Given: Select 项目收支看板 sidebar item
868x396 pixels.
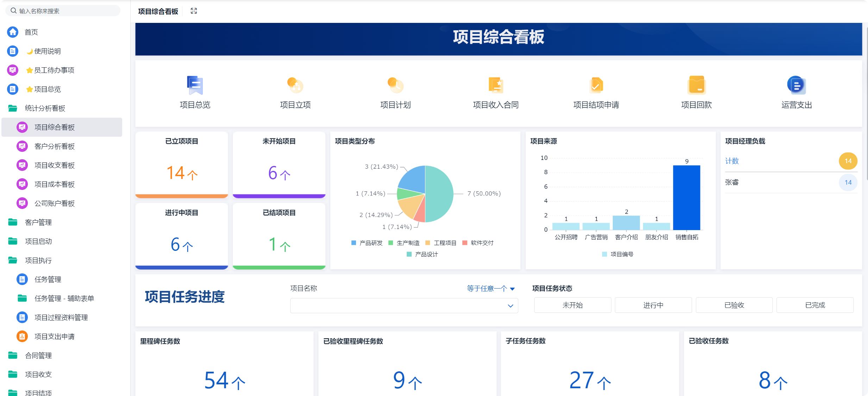Looking at the screenshot, I should click(x=54, y=165).
